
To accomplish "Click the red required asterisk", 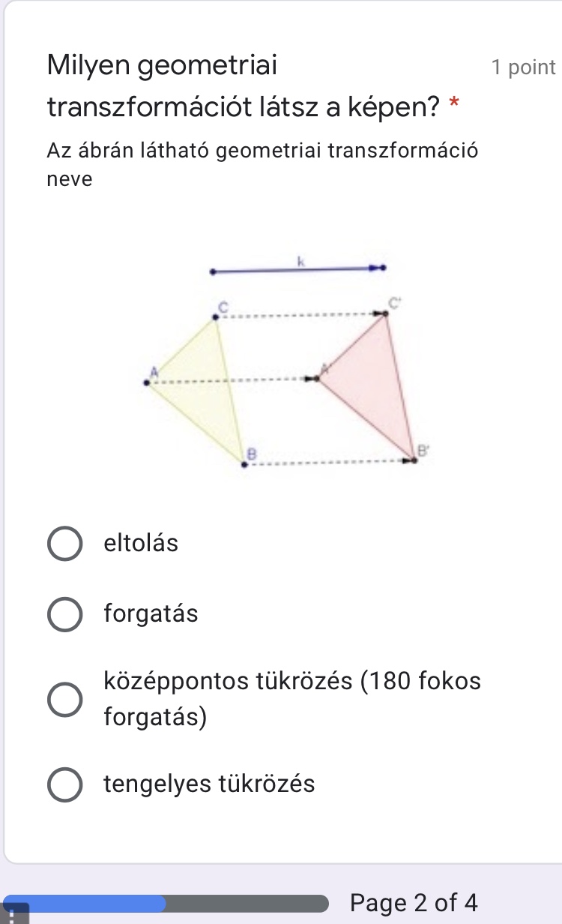I will pos(453,108).
